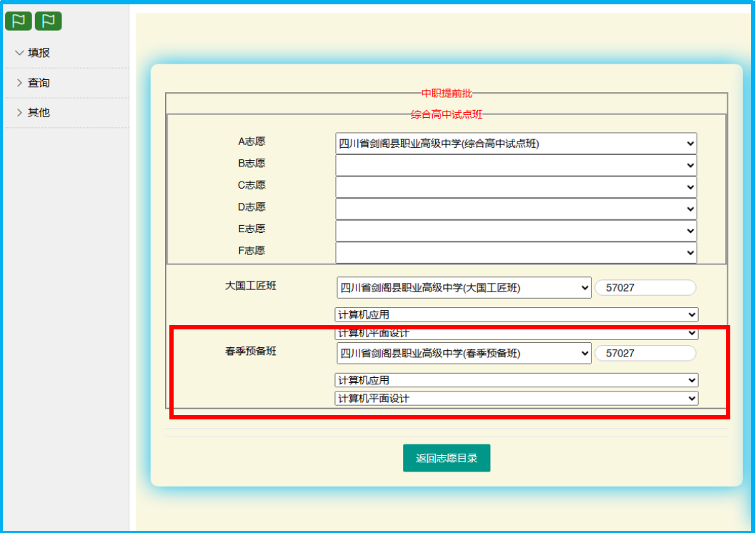This screenshot has width=756, height=533.
Task: Open 春季预备班 计算机平面设计 major dropdown
Action: point(516,399)
